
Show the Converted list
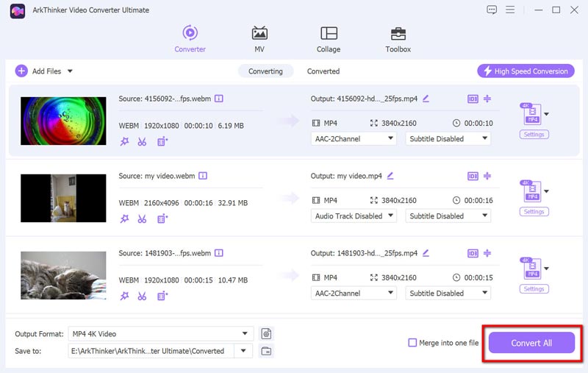pyautogui.click(x=323, y=71)
